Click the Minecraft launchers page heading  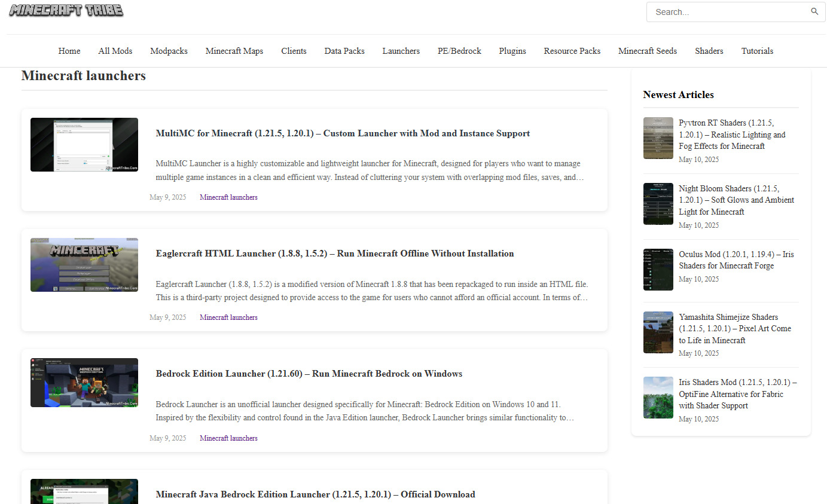point(84,76)
